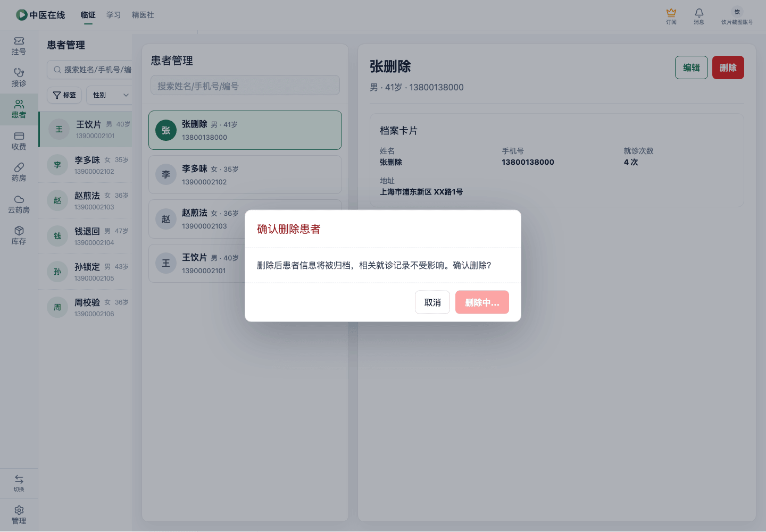Open the 云药房 cloud pharmacy icon

coord(19,205)
